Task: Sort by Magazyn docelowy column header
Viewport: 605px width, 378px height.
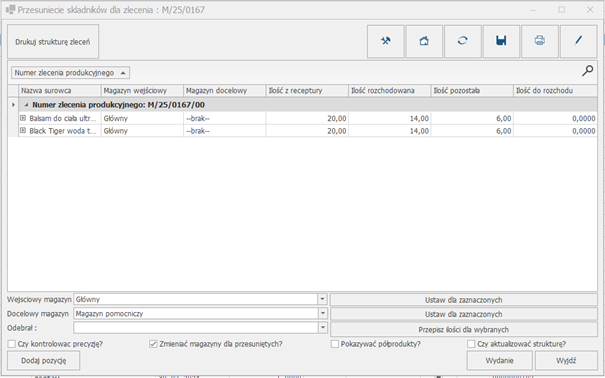Action: point(225,91)
